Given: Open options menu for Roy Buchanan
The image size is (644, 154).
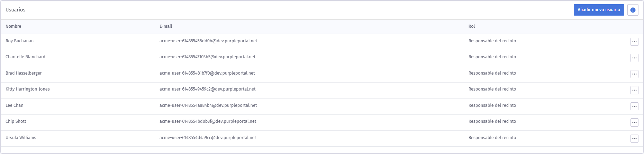Looking at the screenshot, I should click(634, 42).
